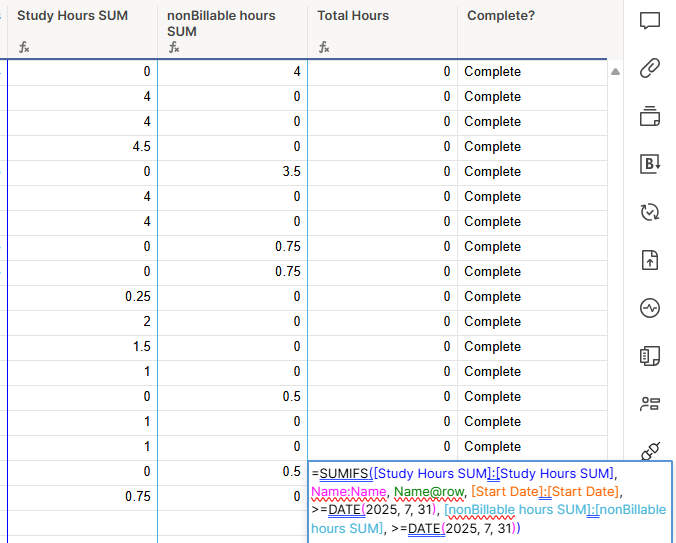Select Total Hours cell in the 1.5 study hours row
The height and width of the screenshot is (543, 676).
click(382, 346)
